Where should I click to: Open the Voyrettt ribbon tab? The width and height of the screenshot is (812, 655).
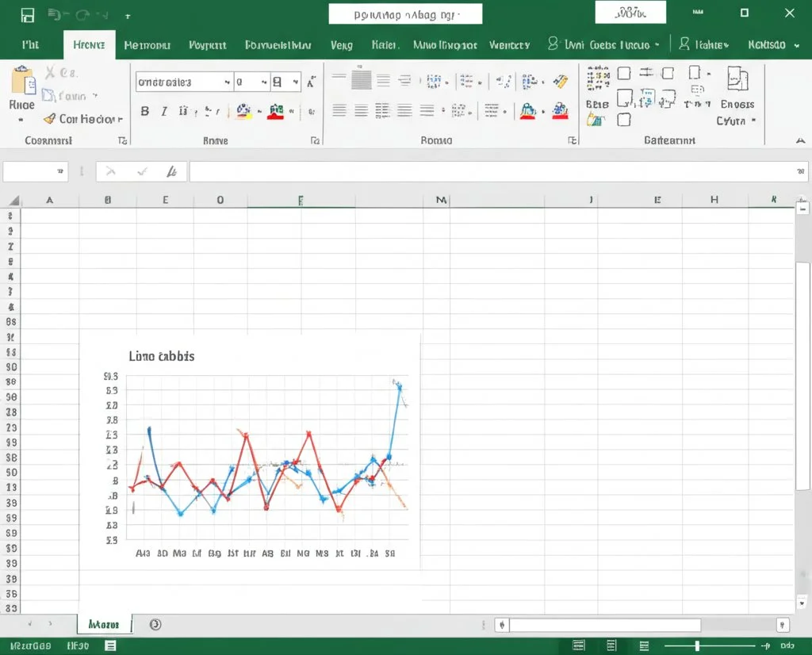[x=207, y=45]
